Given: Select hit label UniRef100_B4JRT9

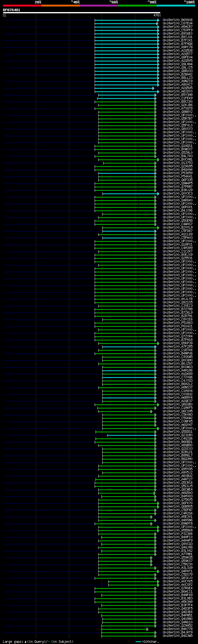Looking at the screenshot, I should tap(178, 633).
